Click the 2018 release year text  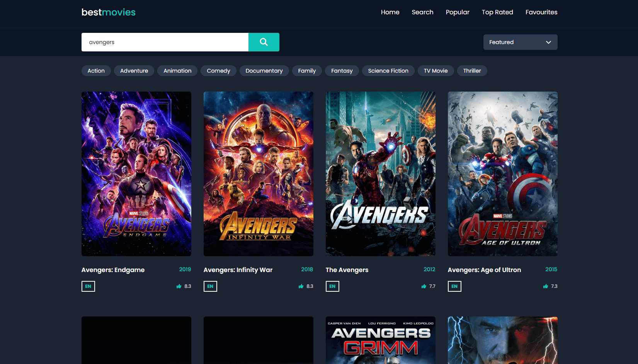(x=307, y=269)
